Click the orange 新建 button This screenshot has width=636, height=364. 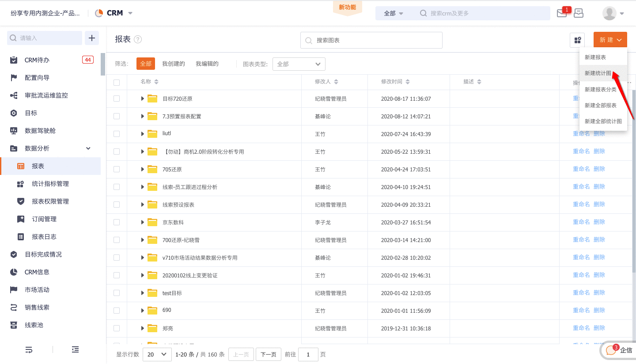(610, 40)
